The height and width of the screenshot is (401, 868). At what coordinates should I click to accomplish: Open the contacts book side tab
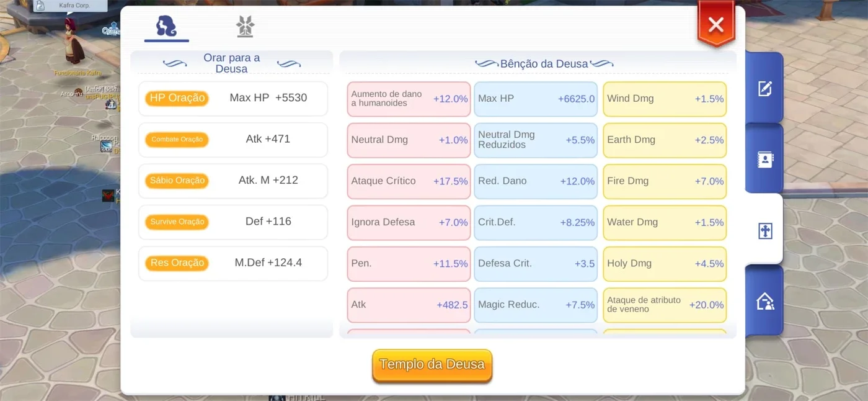(x=764, y=160)
